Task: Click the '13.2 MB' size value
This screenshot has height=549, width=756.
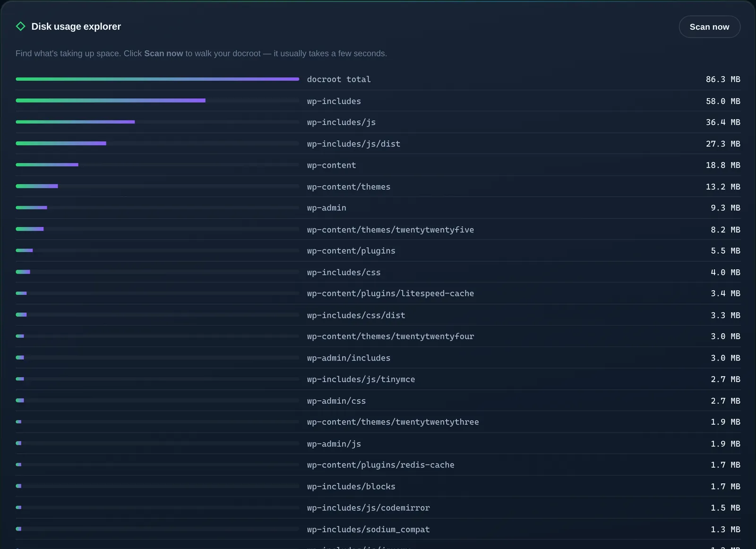Action: (723, 187)
